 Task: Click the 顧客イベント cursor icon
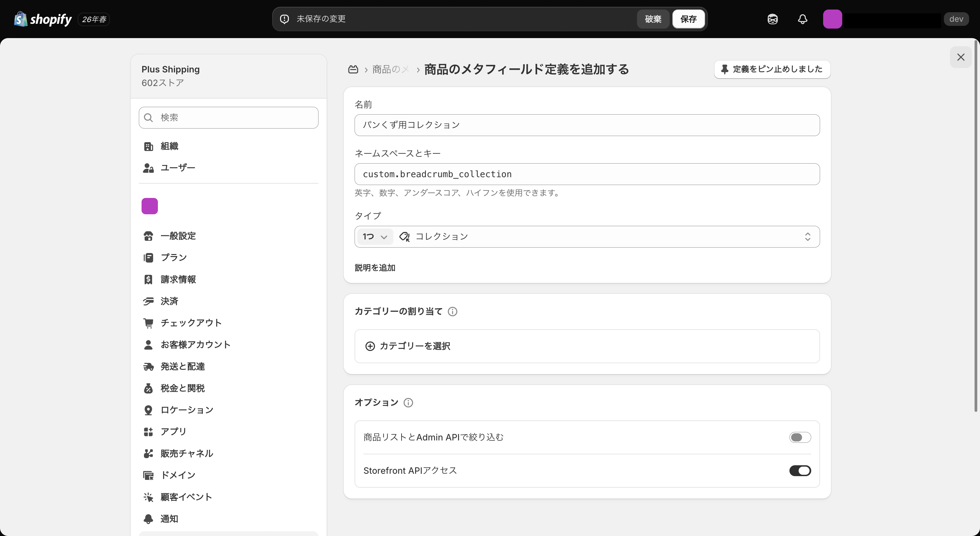coord(148,497)
